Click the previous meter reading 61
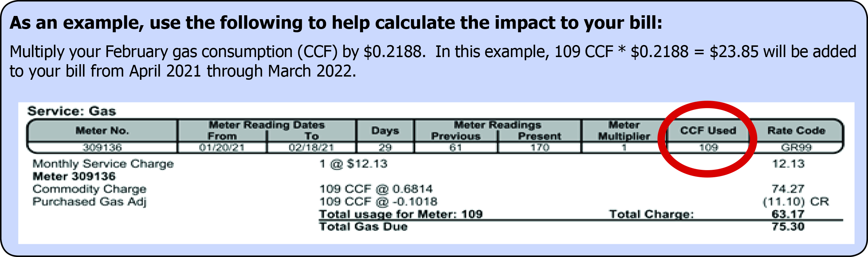This screenshot has width=868, height=257. tap(456, 147)
